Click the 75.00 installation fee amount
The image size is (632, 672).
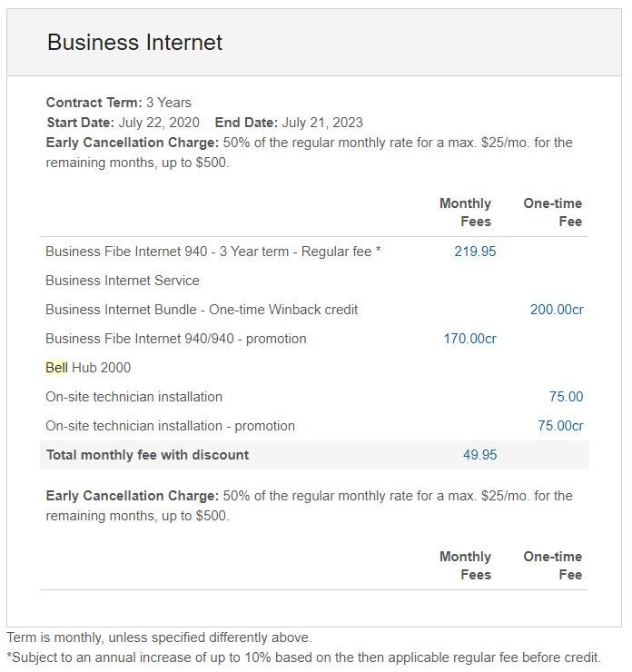coord(566,397)
